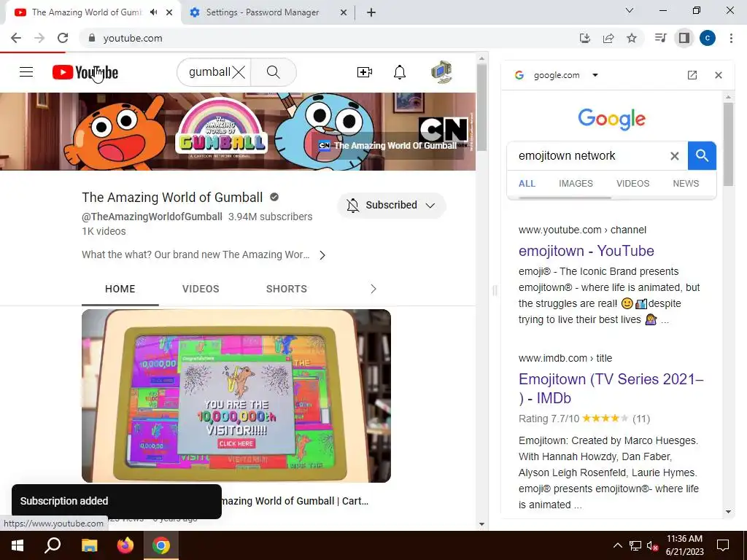Click the Google logo in side panel
This screenshot has width=747, height=560.
[612, 119]
